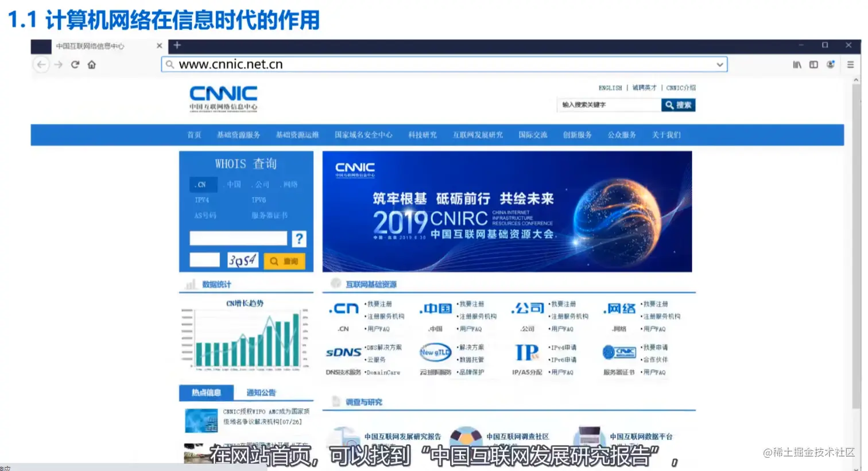The width and height of the screenshot is (868, 471).
Task: Choose the .CN option in WHOIS query
Action: coord(203,185)
